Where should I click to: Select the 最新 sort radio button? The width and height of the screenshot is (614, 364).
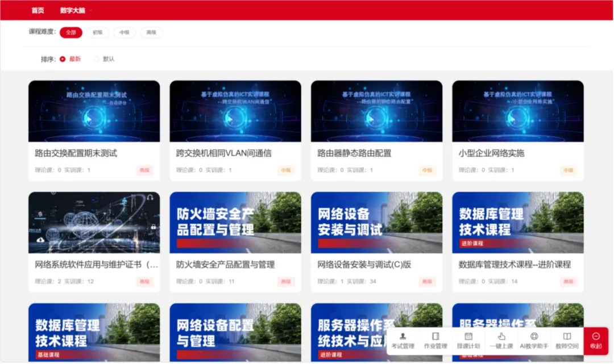point(63,59)
